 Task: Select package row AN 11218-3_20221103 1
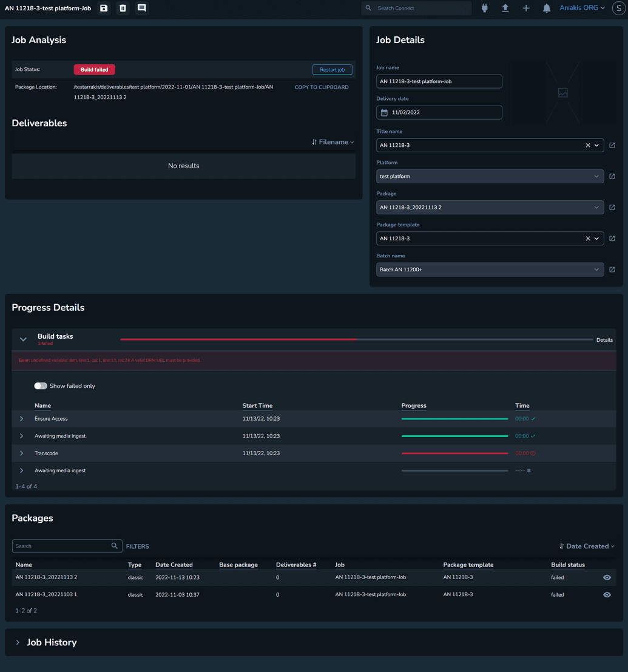pos(314,595)
